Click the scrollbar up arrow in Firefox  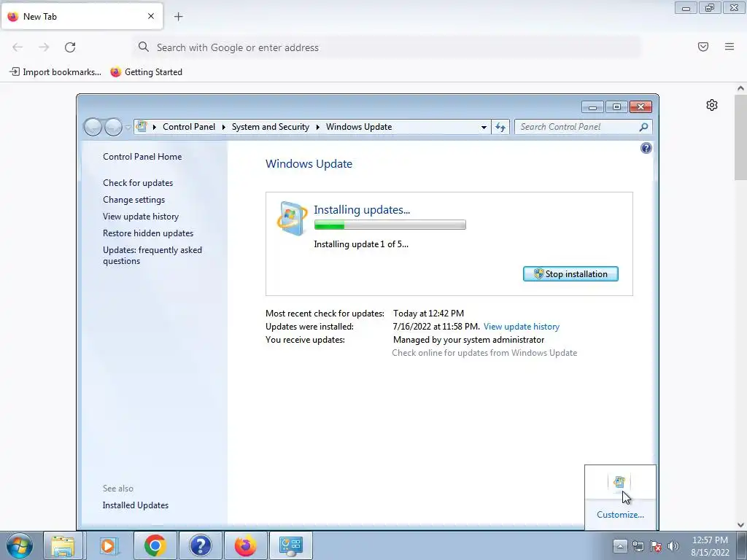click(x=740, y=88)
